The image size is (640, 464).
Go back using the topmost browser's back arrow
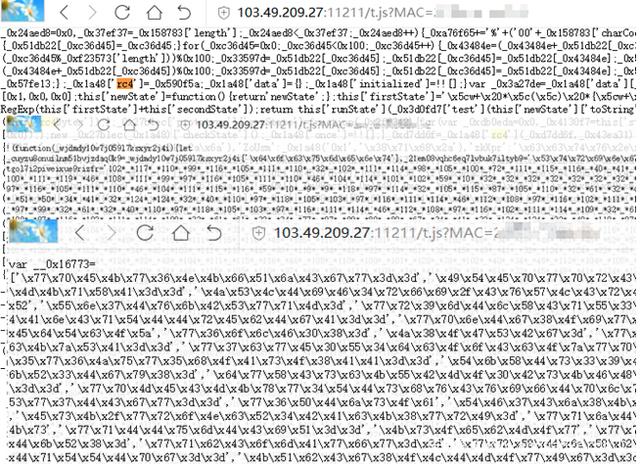(64, 13)
